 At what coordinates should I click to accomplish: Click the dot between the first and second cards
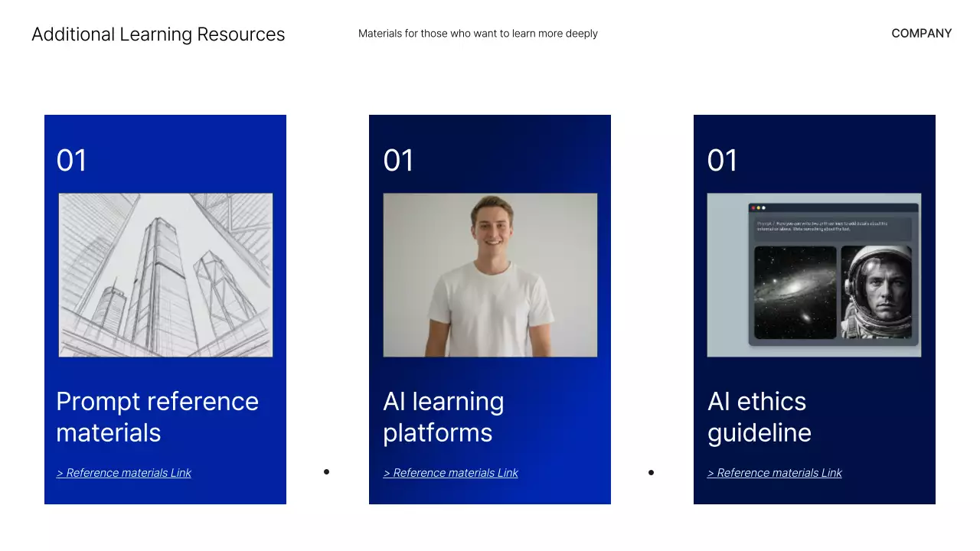(x=326, y=472)
